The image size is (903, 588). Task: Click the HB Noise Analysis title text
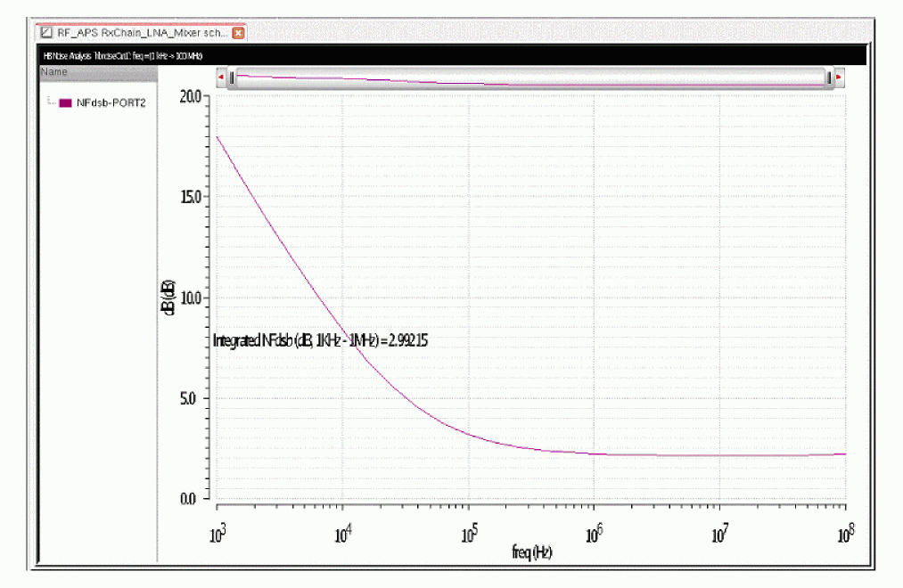123,56
